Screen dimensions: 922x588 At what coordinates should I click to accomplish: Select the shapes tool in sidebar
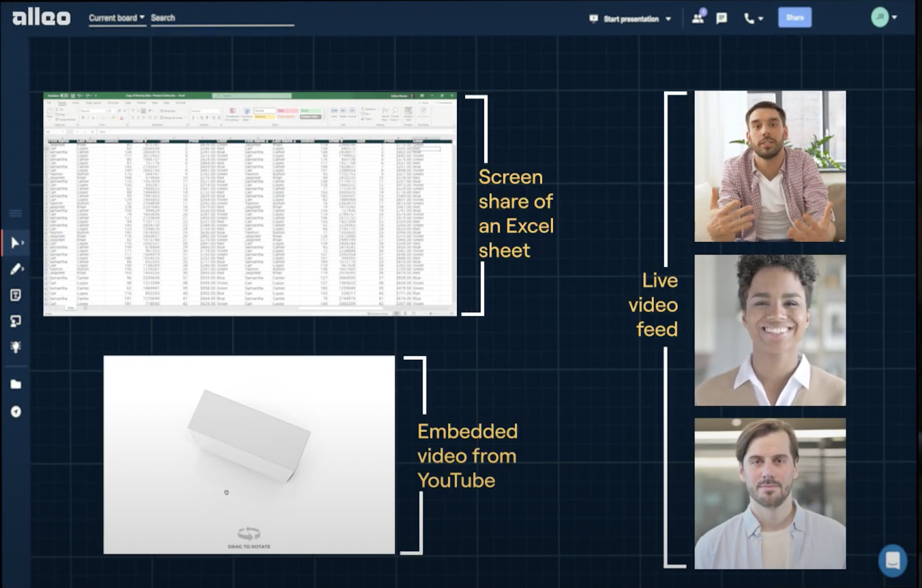[x=16, y=321]
